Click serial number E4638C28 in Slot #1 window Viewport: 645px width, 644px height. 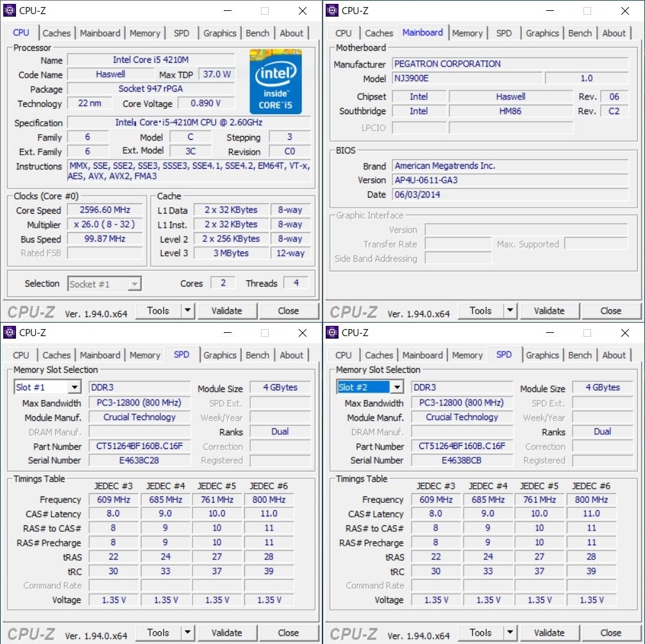pos(139,461)
